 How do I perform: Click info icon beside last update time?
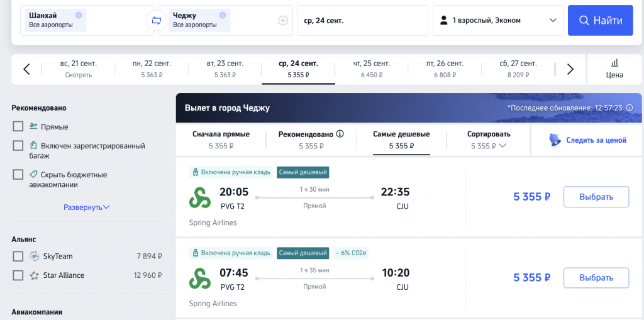pyautogui.click(x=629, y=108)
